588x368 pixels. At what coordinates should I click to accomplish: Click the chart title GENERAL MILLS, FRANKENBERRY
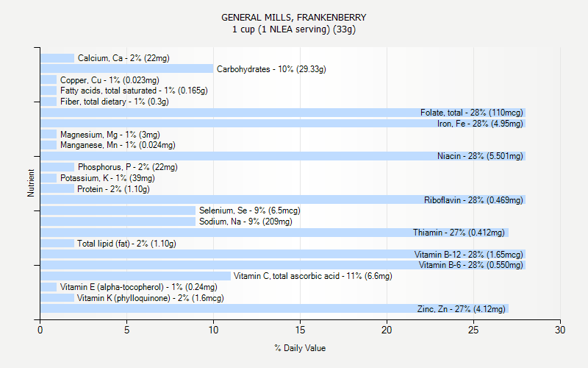[x=293, y=18]
